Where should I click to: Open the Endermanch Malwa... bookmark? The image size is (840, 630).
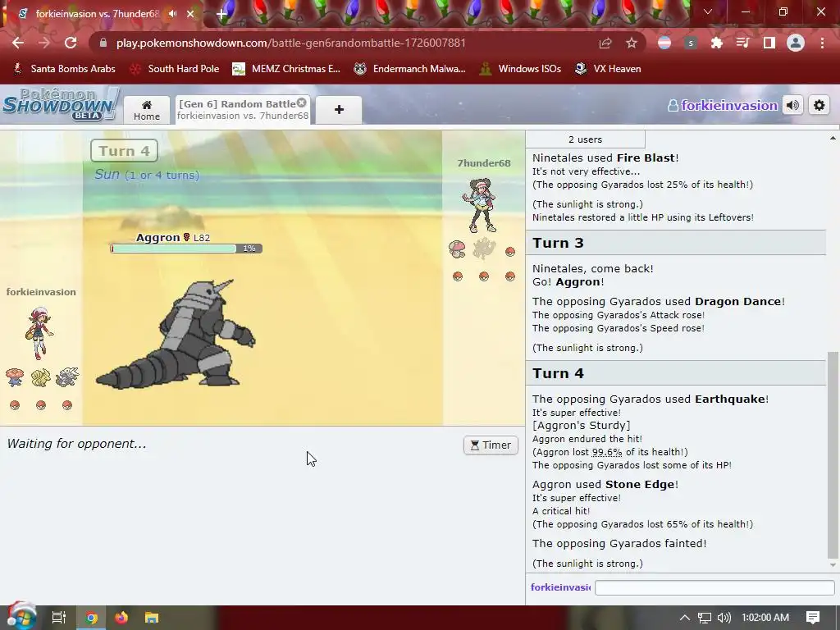410,69
